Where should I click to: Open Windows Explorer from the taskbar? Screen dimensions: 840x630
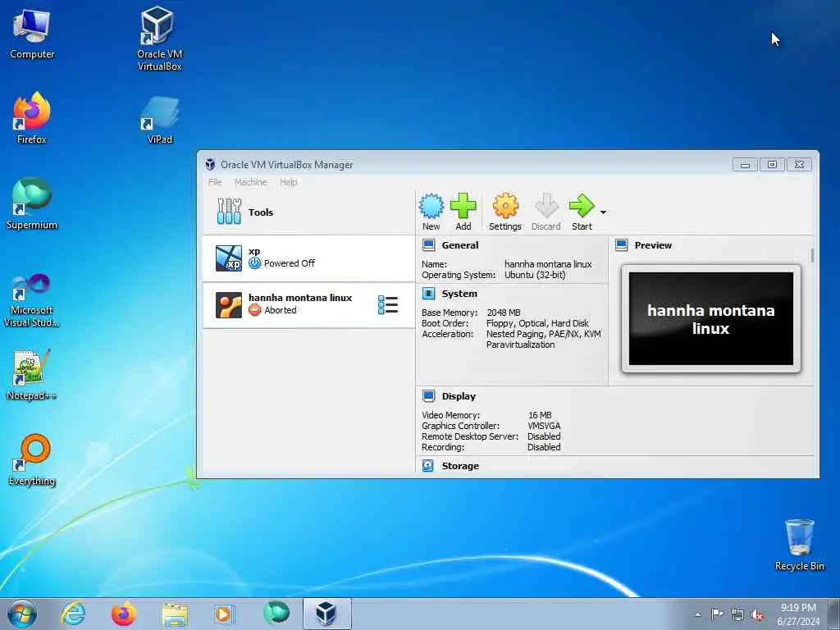[175, 614]
